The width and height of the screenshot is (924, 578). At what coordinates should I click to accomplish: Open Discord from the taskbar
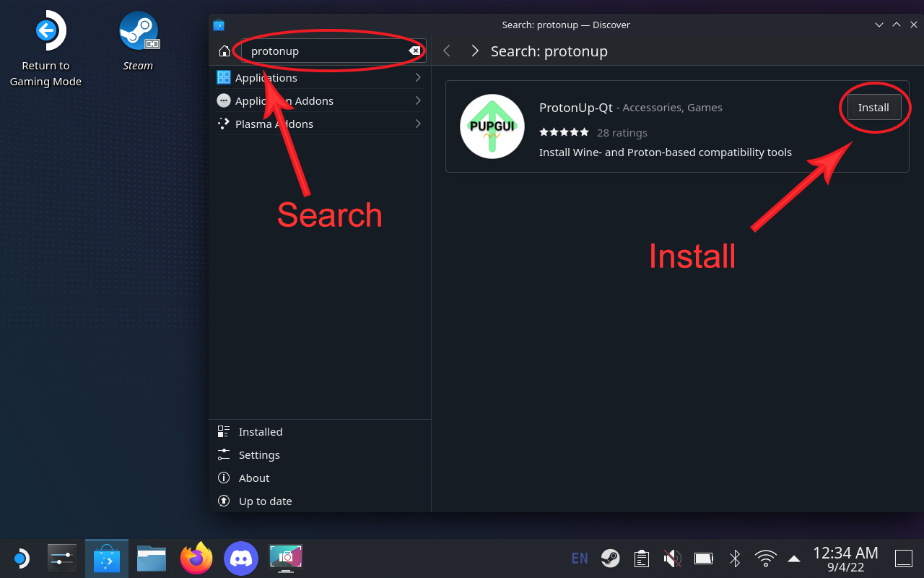tap(241, 558)
